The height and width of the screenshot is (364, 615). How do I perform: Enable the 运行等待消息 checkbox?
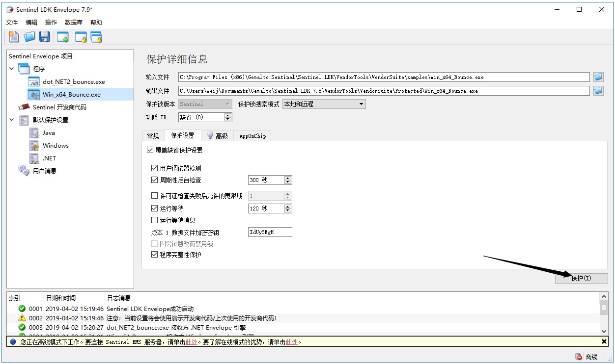pyautogui.click(x=155, y=220)
